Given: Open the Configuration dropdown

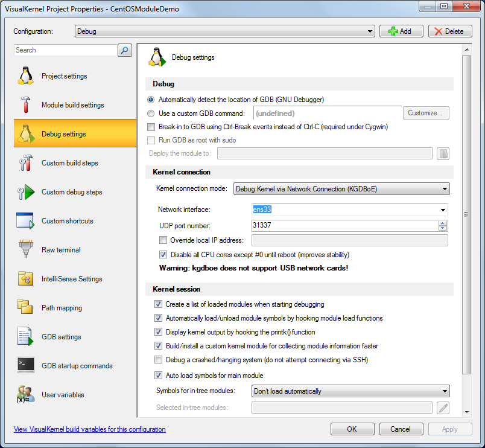Looking at the screenshot, I should pyautogui.click(x=225, y=31).
